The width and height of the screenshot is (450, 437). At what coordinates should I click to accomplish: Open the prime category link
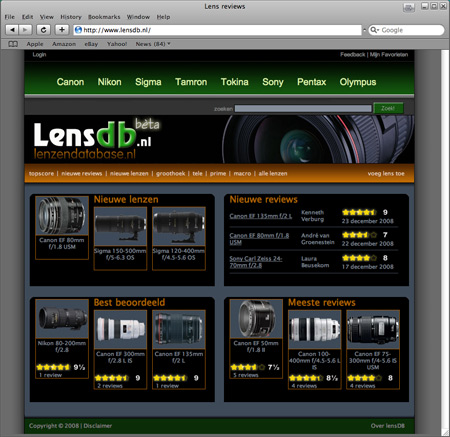click(x=218, y=174)
